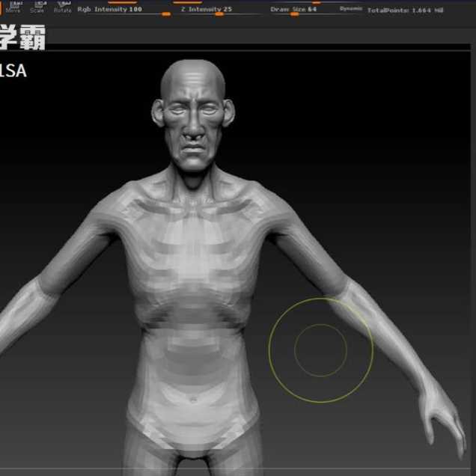The width and height of the screenshot is (476, 476).
Task: Click the sculpted model's head in viewport
Action: 193,115
